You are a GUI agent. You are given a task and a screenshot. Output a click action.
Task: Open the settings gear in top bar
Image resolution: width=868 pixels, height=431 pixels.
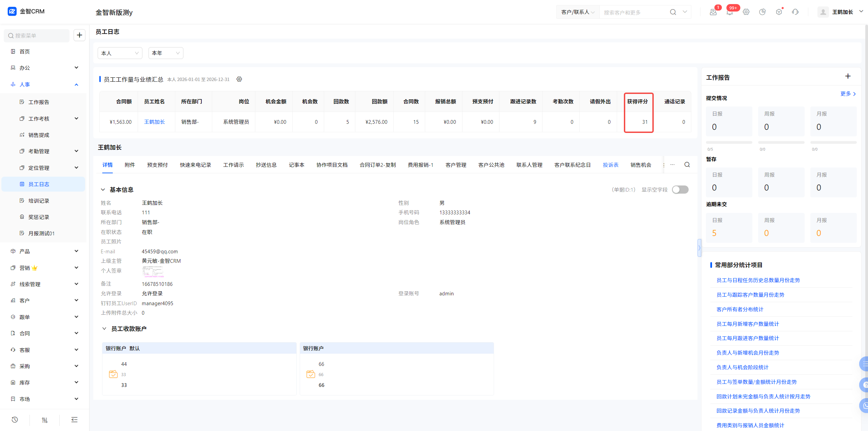point(746,12)
